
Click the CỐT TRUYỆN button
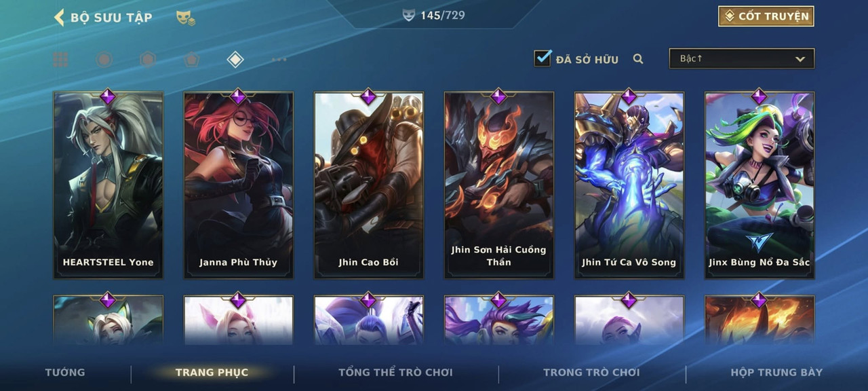pos(766,16)
